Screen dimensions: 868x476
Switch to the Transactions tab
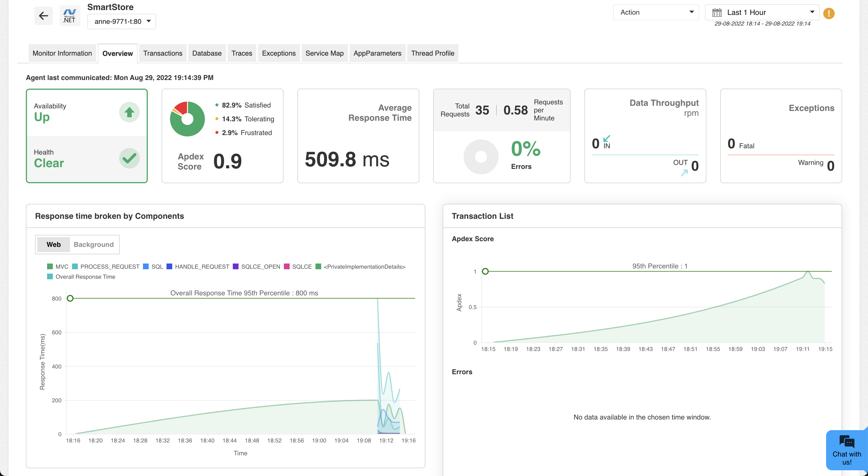(162, 53)
